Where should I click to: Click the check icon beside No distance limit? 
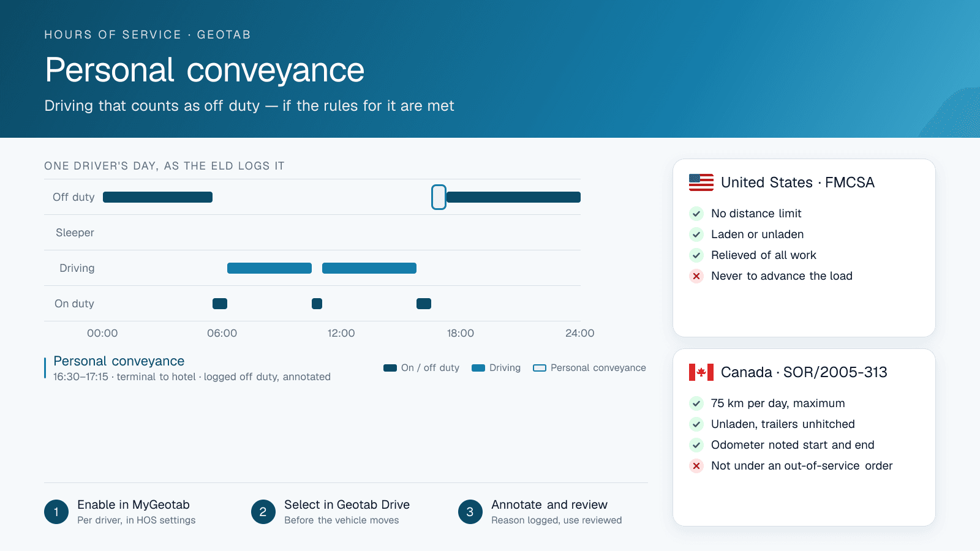696,214
